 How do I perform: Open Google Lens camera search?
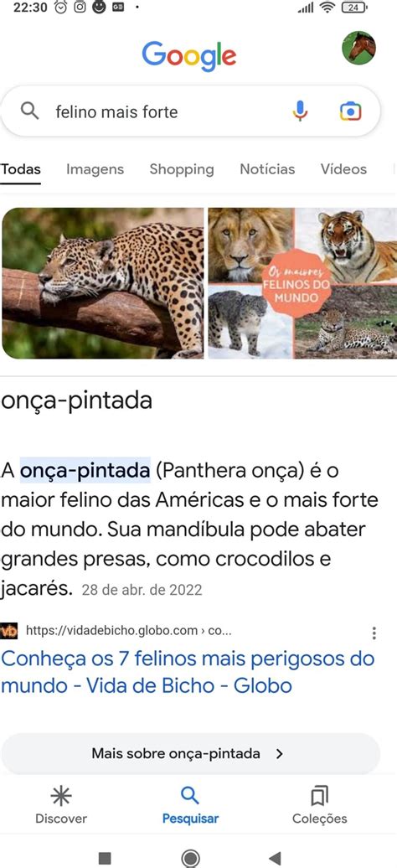pyautogui.click(x=350, y=111)
